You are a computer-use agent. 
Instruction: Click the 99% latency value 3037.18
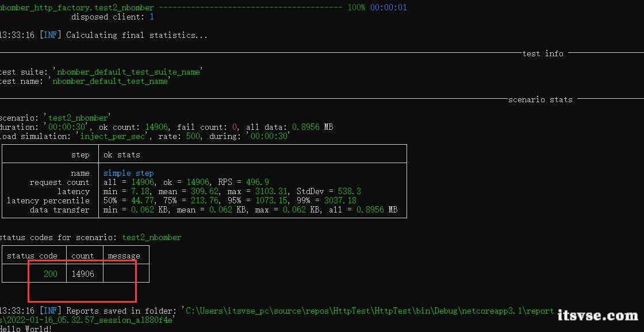(x=340, y=200)
